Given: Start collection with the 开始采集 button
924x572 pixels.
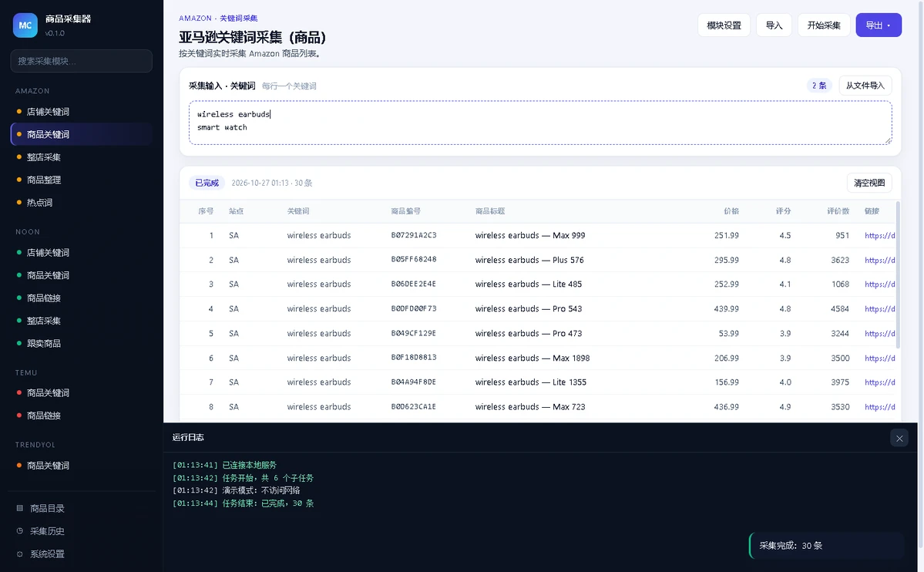Looking at the screenshot, I should [824, 25].
